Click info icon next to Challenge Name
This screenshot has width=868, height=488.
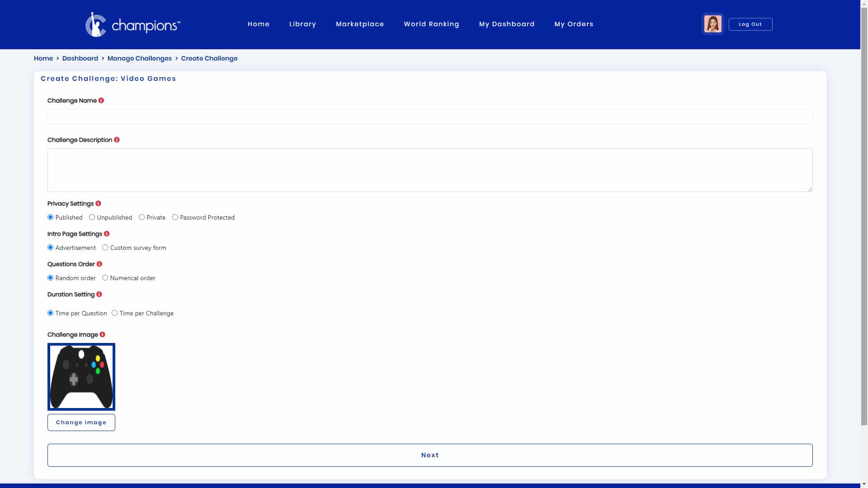[101, 100]
